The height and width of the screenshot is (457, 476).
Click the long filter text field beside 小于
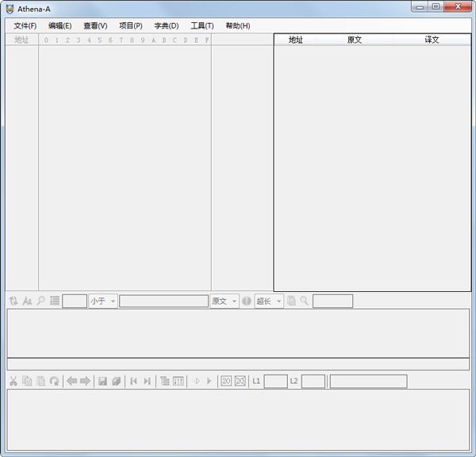click(163, 301)
